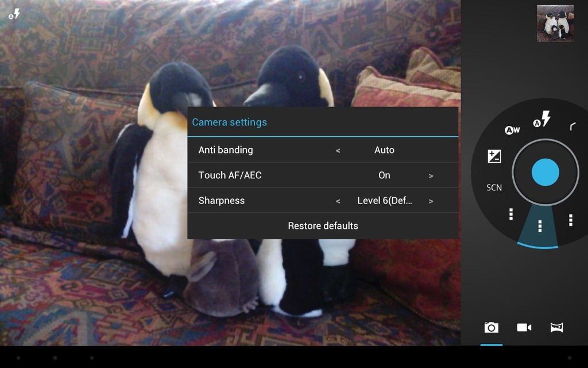The width and height of the screenshot is (588, 368).
Task: Switch to video recording mode
Action: click(524, 327)
